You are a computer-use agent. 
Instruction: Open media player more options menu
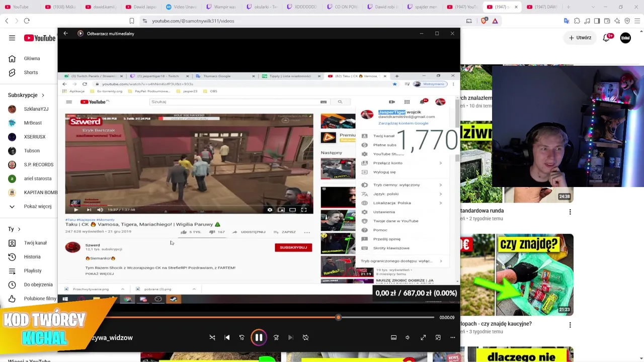pos(452,338)
